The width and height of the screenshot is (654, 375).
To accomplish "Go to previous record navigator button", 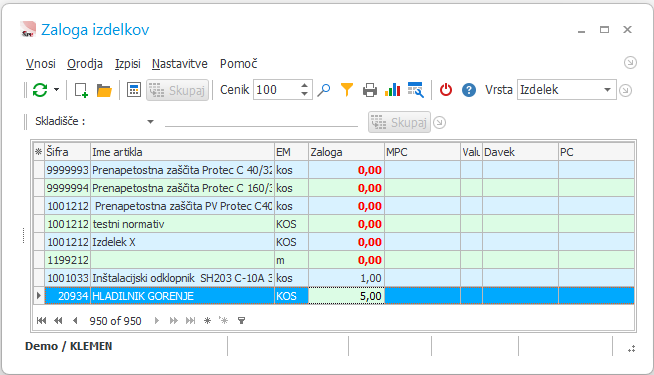I will point(75,320).
